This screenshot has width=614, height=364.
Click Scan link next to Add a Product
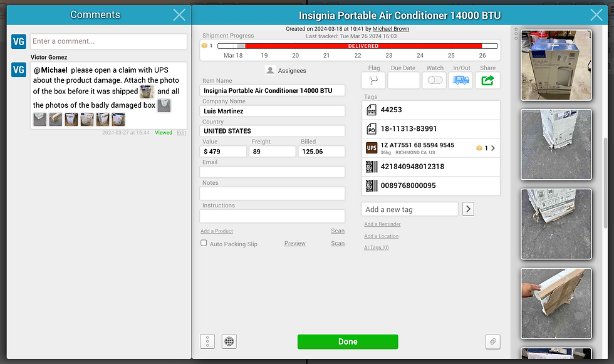click(338, 231)
